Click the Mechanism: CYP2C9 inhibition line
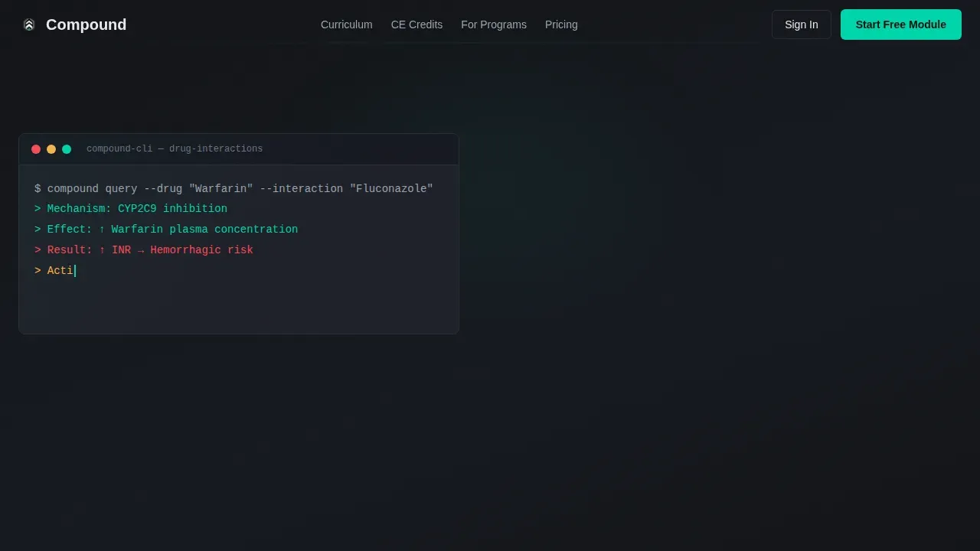The height and width of the screenshot is (551, 980). point(131,209)
